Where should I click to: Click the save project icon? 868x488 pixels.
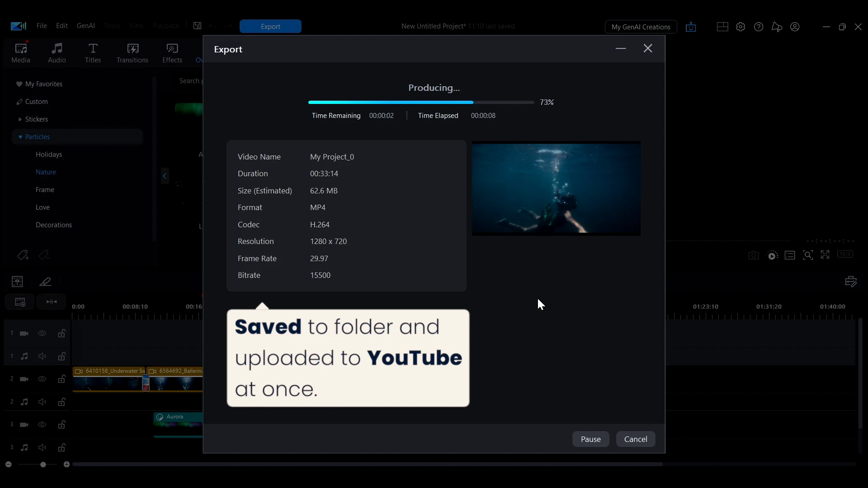197,26
